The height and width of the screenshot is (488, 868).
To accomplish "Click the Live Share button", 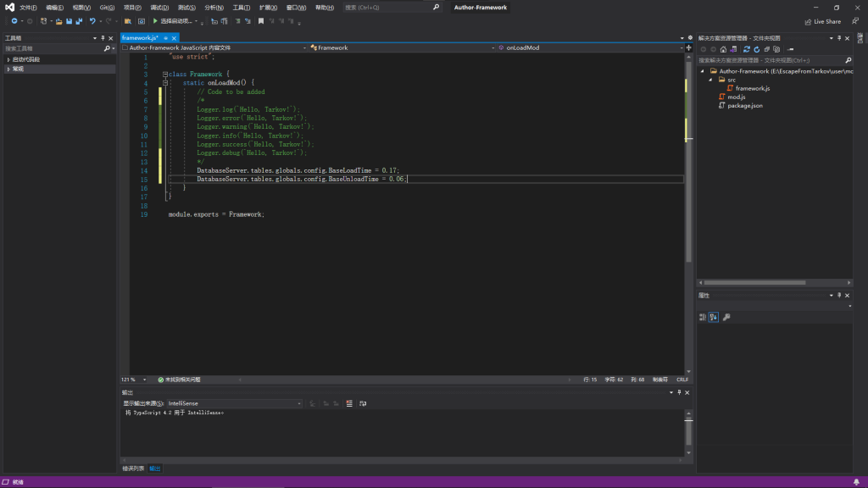I will (x=822, y=21).
